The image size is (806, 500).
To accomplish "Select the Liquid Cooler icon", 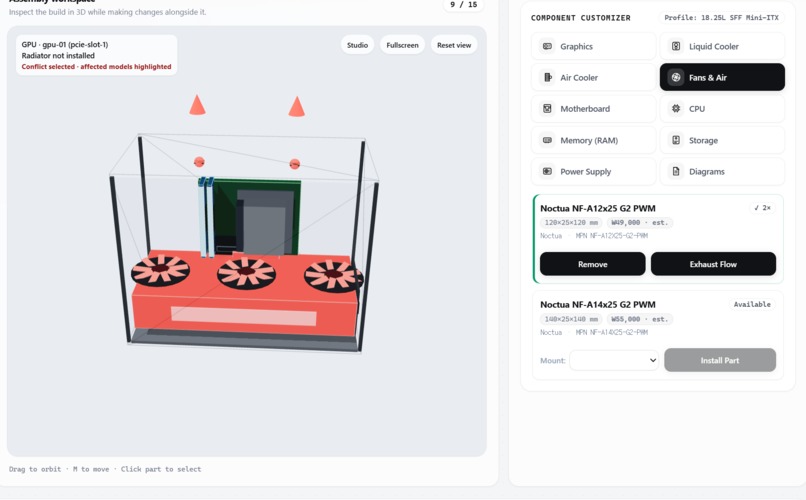I will (x=676, y=46).
